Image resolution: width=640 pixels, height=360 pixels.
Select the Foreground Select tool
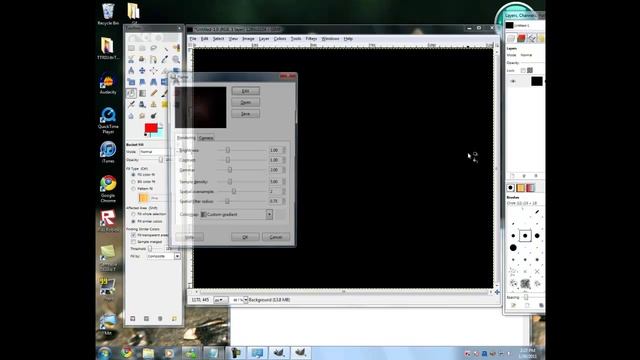[x=142, y=59]
